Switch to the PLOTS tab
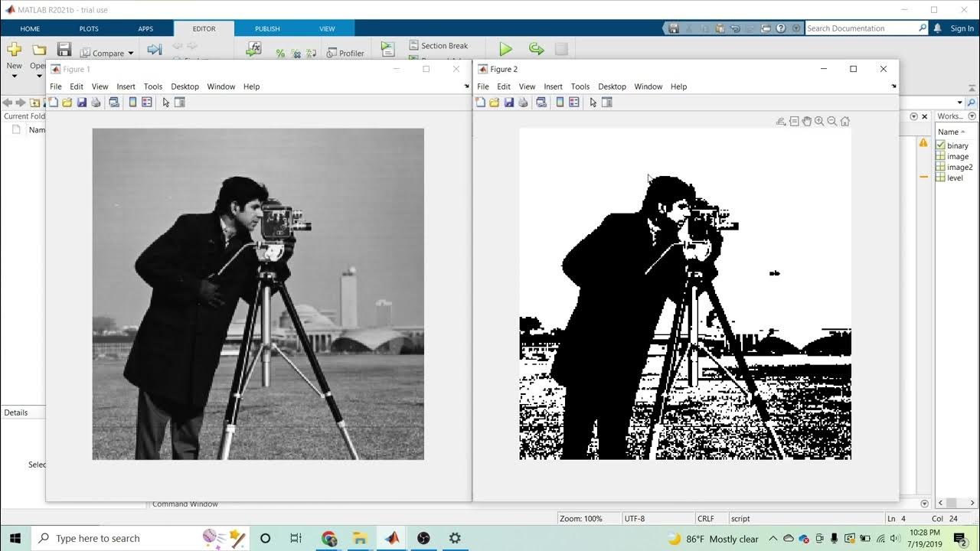 pyautogui.click(x=89, y=28)
